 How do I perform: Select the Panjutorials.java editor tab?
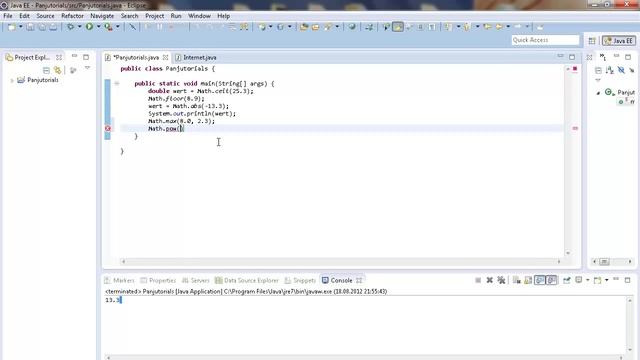tap(136, 58)
